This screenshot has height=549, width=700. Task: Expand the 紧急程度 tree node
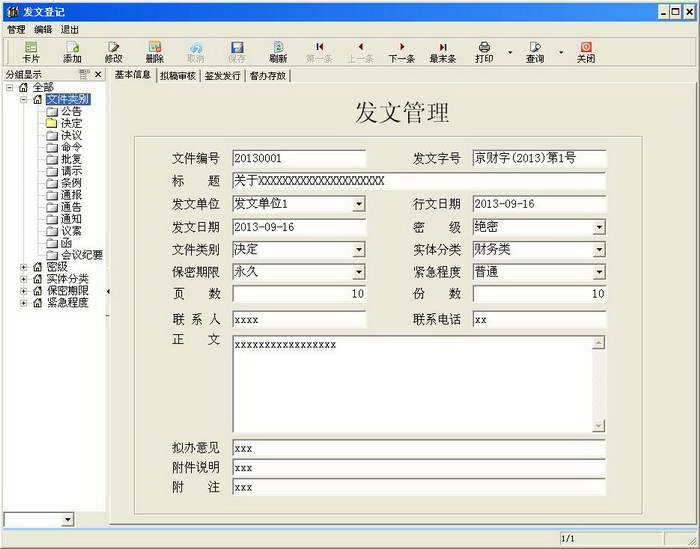pos(24,303)
